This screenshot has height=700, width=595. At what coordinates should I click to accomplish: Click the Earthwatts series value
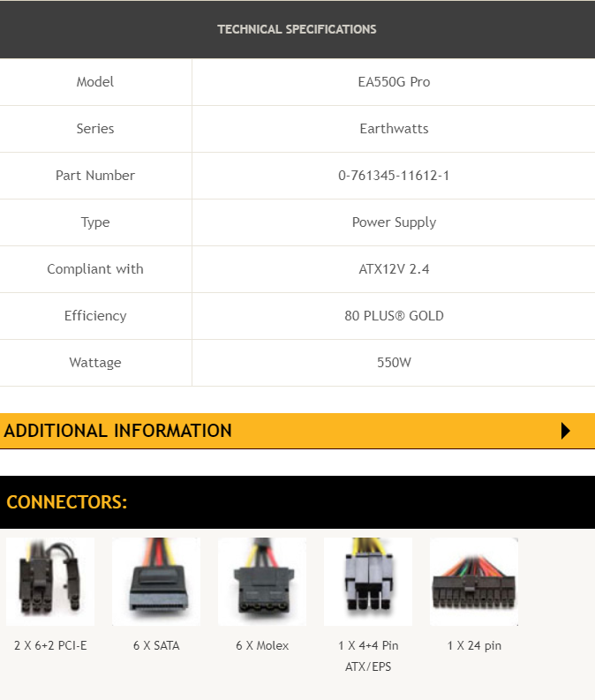[x=394, y=129]
